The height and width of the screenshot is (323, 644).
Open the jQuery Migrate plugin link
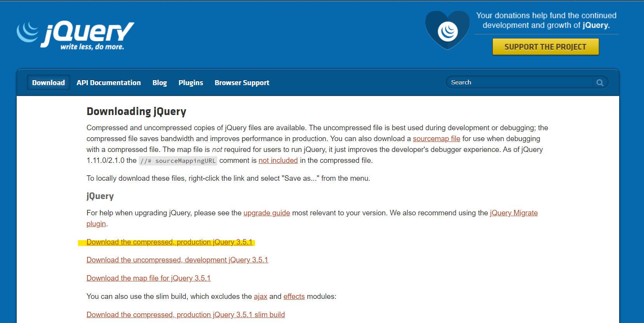514,213
